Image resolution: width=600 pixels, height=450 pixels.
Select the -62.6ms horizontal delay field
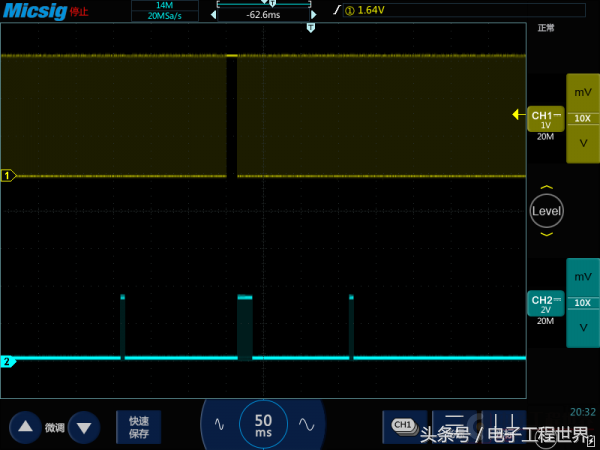[263, 15]
